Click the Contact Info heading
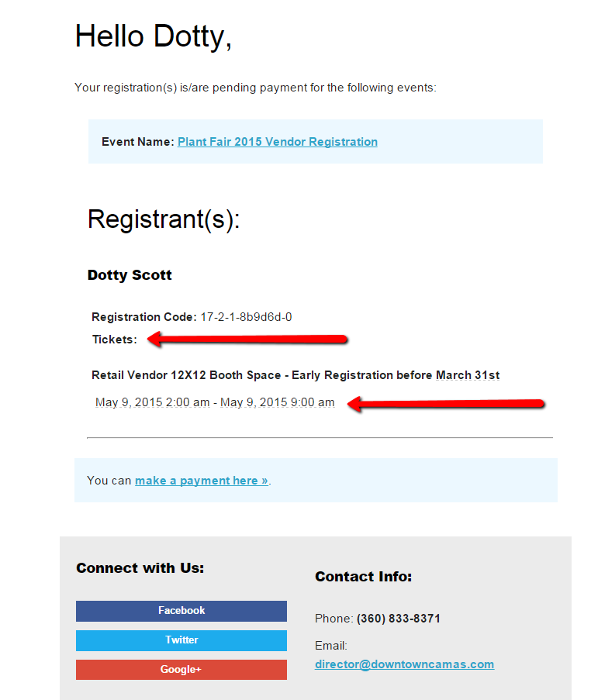 363,576
